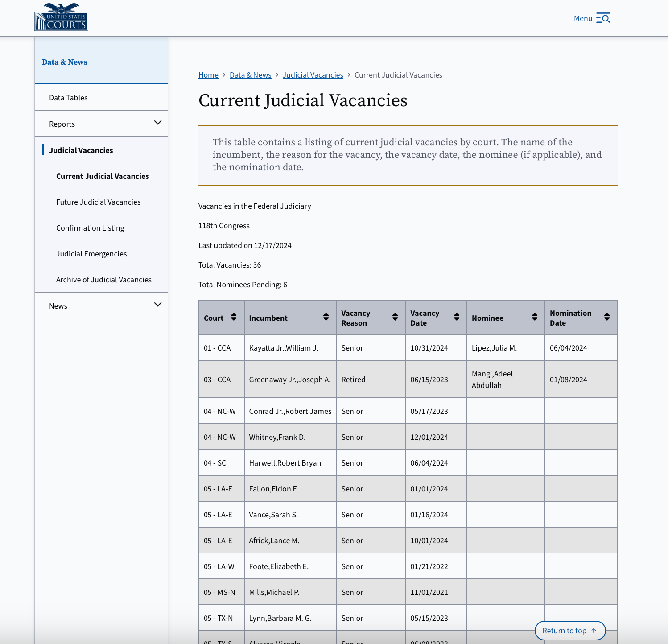Click 'Total Vacancies: 36' text
The width and height of the screenshot is (668, 644).
point(230,265)
